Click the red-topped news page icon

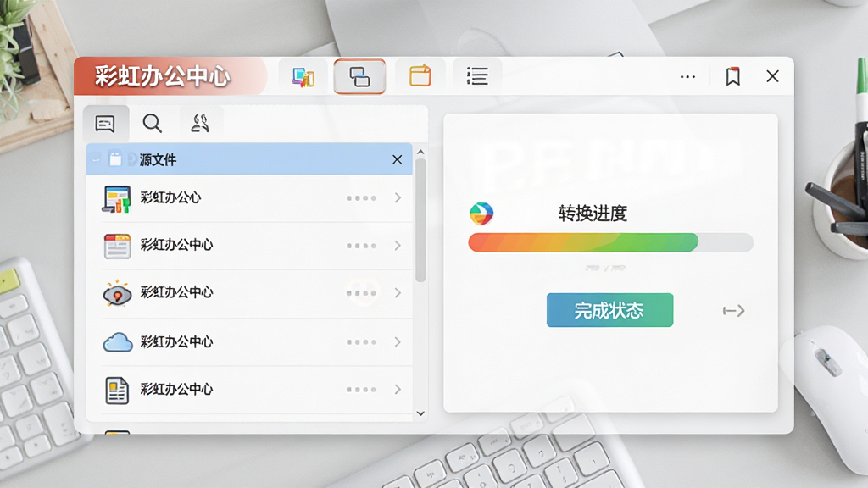(x=117, y=247)
